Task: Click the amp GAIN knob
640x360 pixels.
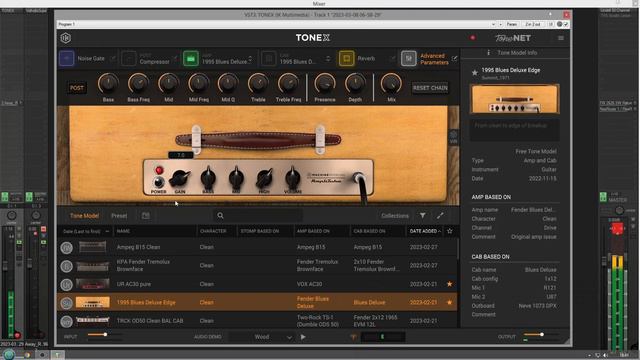Action: (180, 178)
